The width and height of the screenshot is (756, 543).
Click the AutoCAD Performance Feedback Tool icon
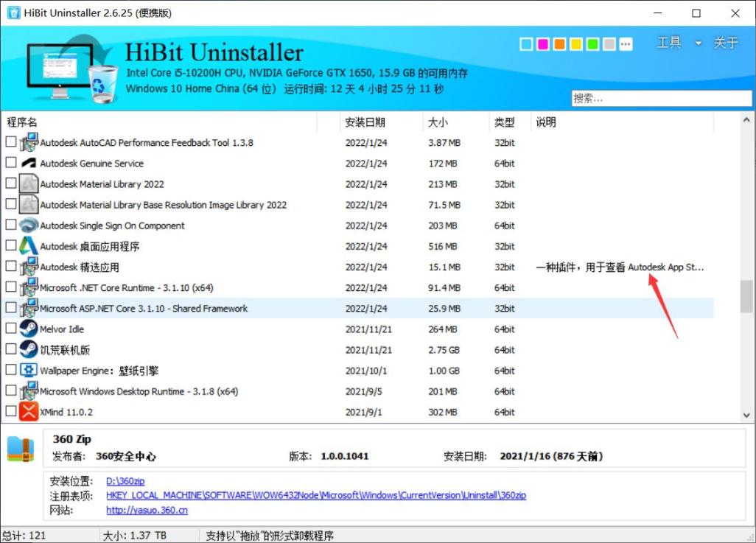click(29, 142)
